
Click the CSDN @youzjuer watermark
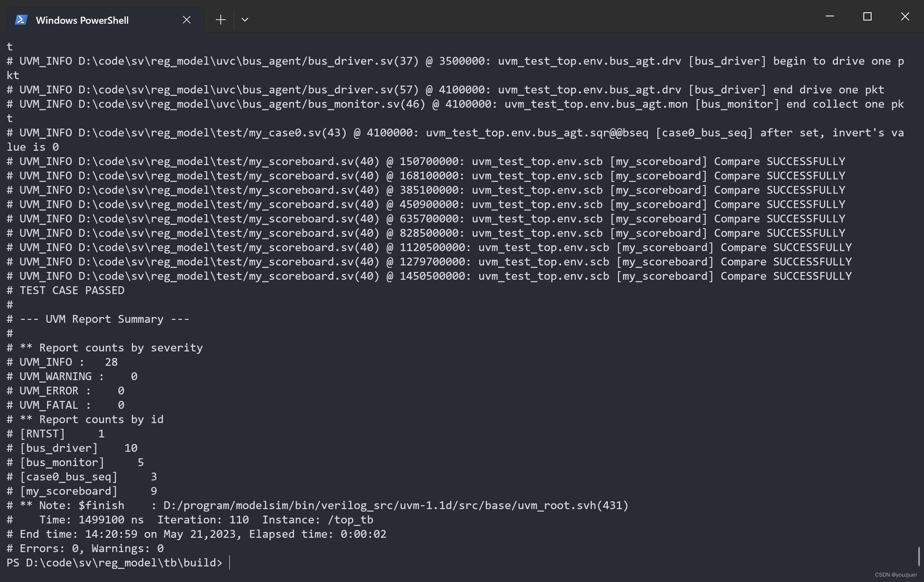(x=896, y=575)
